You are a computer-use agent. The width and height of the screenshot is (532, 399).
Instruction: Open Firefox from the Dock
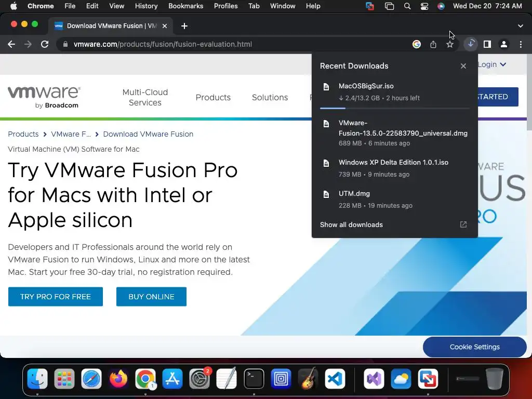(x=118, y=379)
